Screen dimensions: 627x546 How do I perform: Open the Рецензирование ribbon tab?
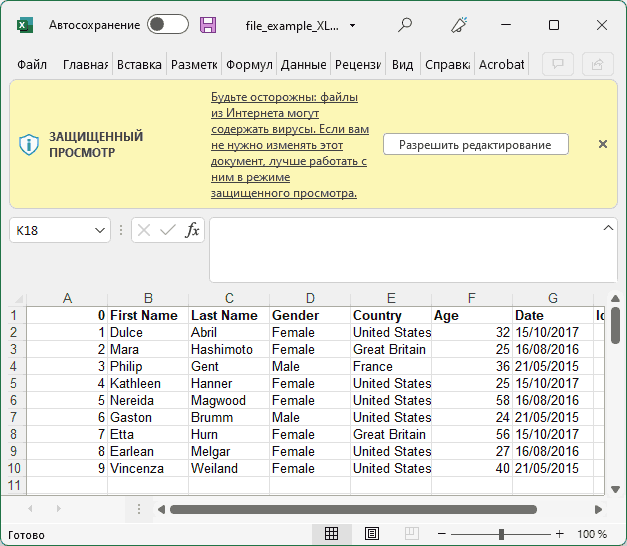(x=358, y=64)
